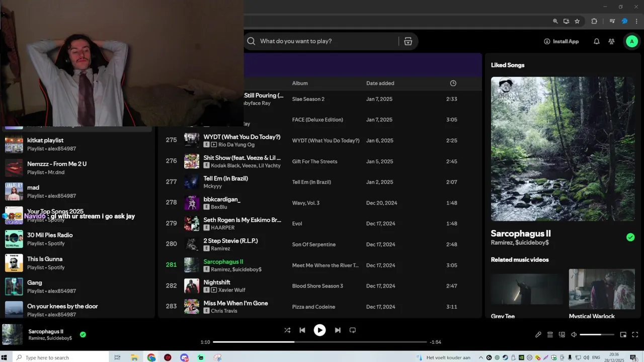
Task: Open the miniplayer icon
Action: pyautogui.click(x=623, y=335)
